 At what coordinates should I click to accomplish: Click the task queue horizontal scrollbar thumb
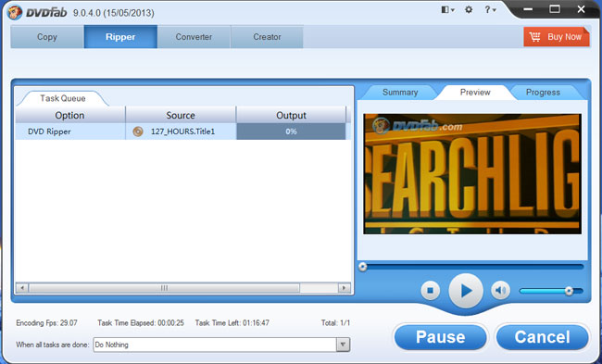pos(164,288)
